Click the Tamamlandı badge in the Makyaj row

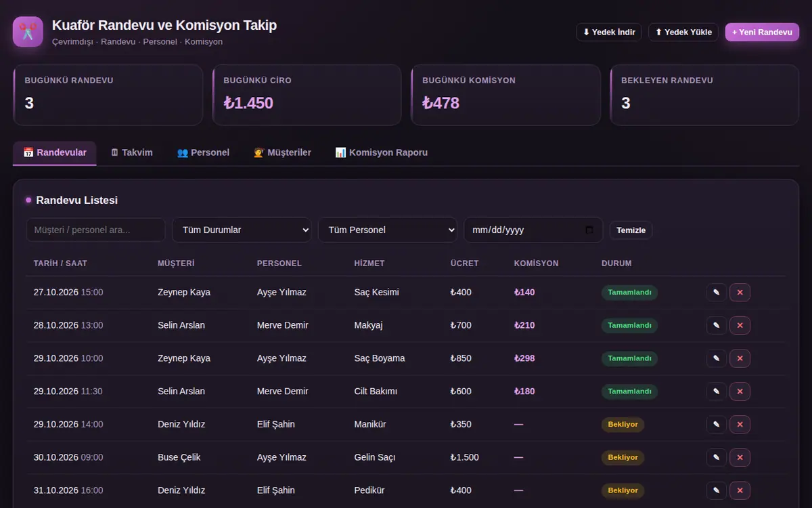pos(629,325)
